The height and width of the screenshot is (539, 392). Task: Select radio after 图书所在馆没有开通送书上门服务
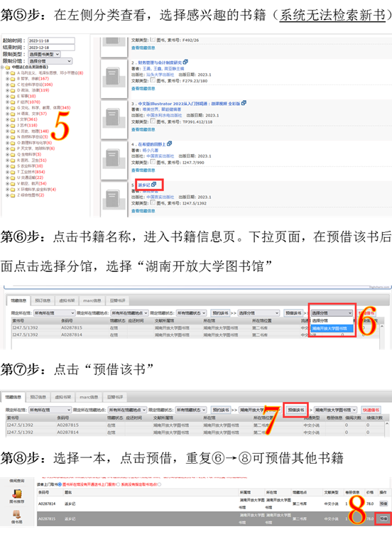[119, 484]
